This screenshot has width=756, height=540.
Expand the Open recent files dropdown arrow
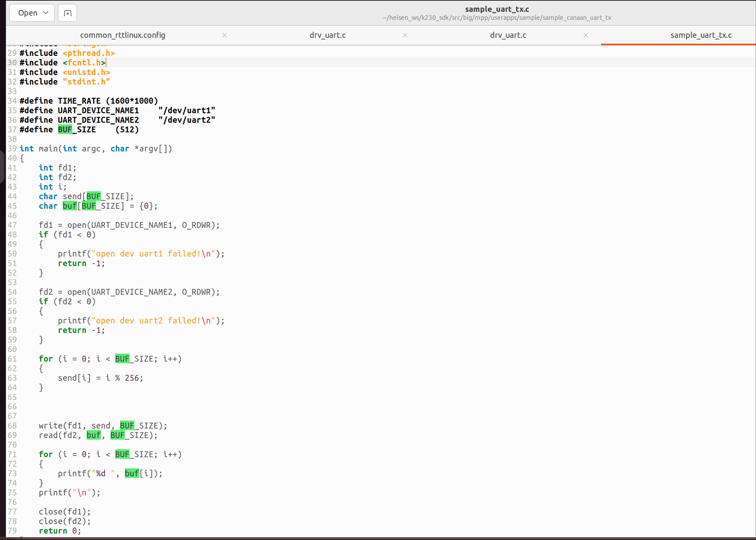(46, 13)
